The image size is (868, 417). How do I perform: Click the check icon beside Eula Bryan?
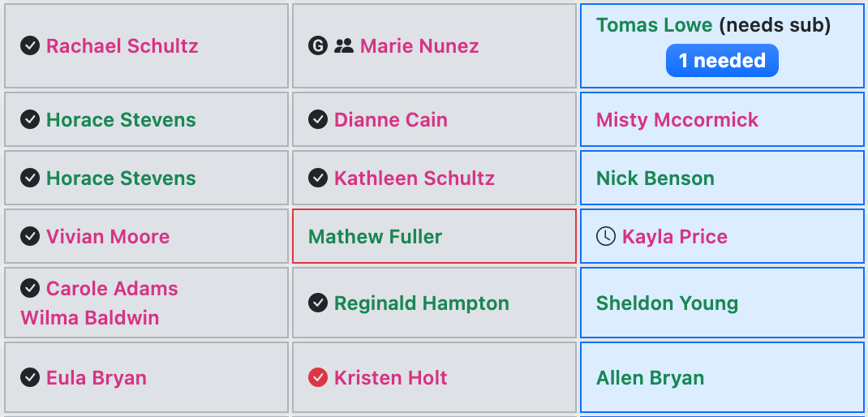[x=30, y=378]
